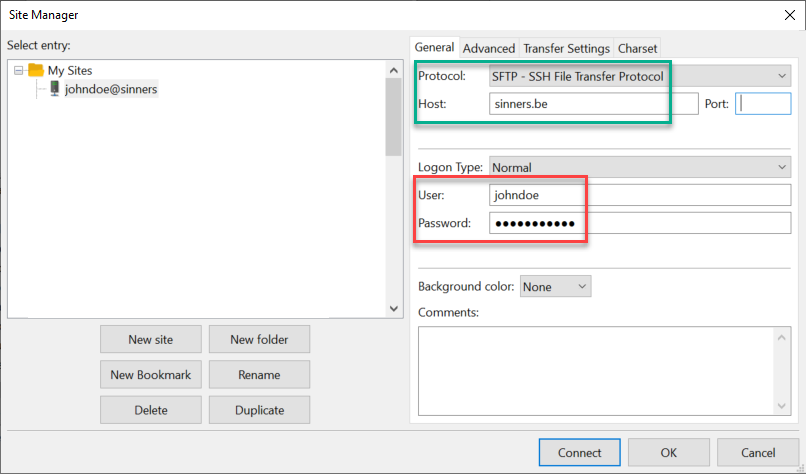
Task: Cancel the Site Manager dialog
Action: coord(757,453)
